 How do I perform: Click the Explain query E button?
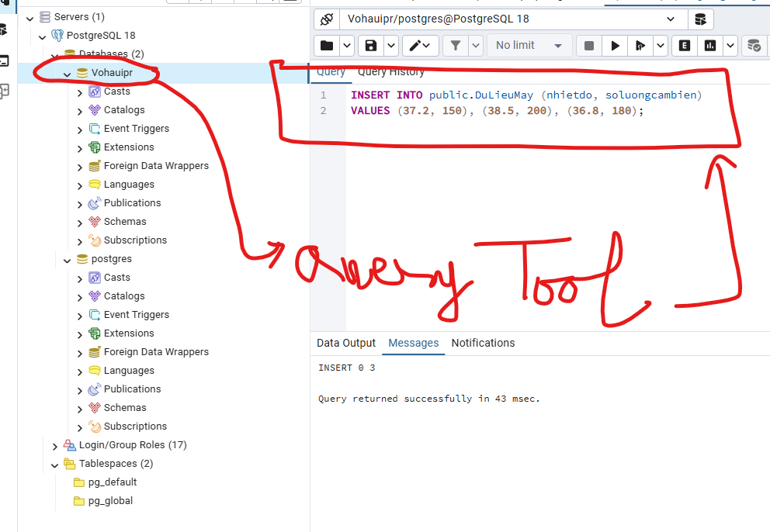coord(684,46)
